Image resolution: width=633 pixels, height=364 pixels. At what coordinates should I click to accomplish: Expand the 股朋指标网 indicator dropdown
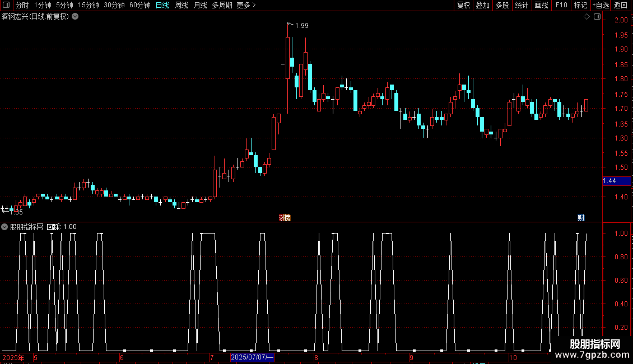coord(4,227)
